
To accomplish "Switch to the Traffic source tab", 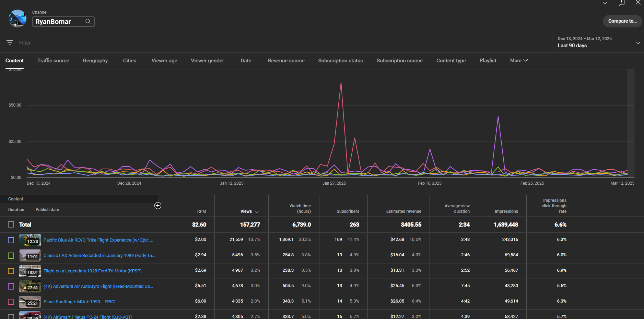I will 53,61.
